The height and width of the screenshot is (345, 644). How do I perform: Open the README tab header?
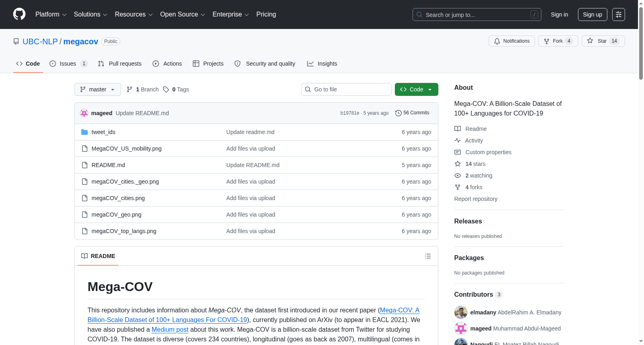(98, 256)
